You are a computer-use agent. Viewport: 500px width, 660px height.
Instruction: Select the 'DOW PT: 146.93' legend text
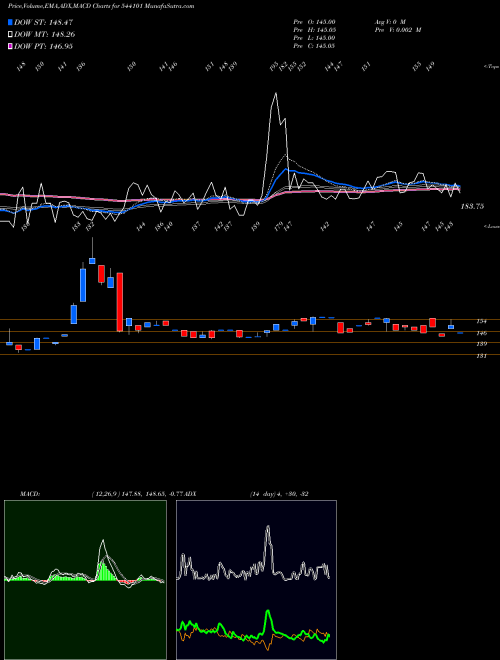pos(44,46)
